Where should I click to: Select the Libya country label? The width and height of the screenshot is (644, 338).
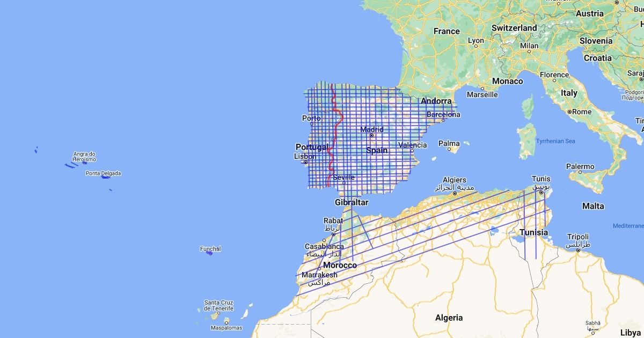click(x=631, y=333)
